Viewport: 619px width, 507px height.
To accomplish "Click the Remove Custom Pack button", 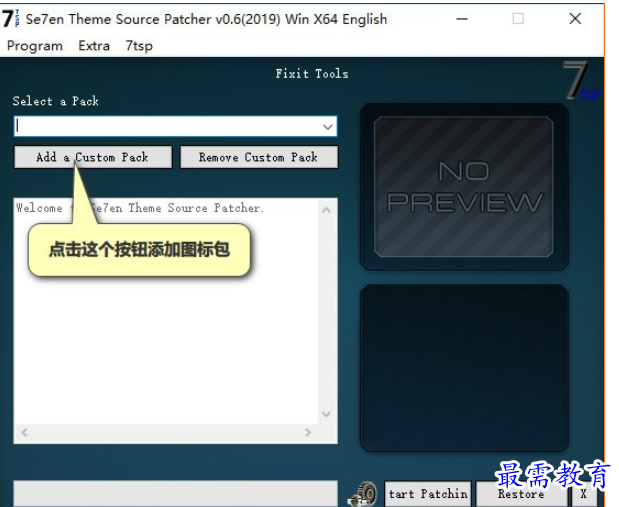I will coord(259,157).
